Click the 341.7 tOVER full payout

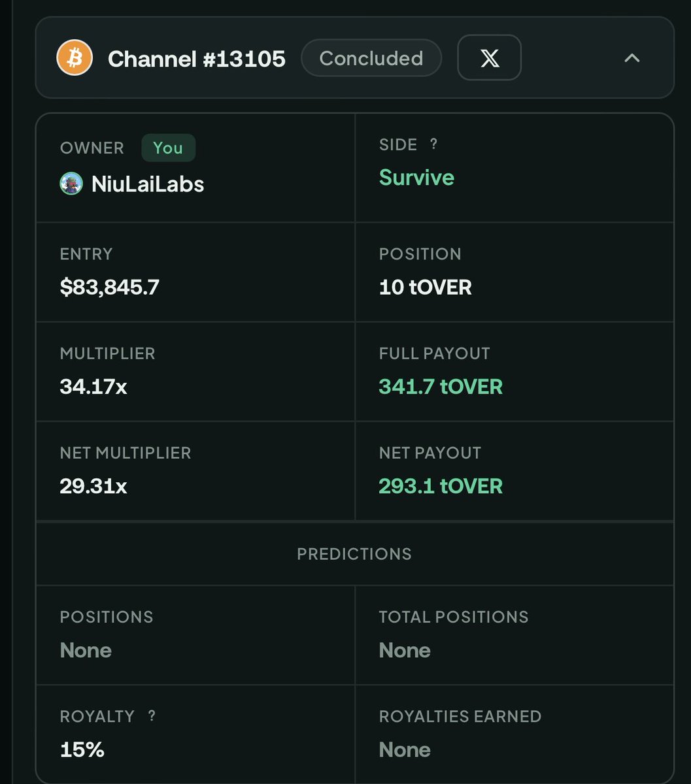441,387
